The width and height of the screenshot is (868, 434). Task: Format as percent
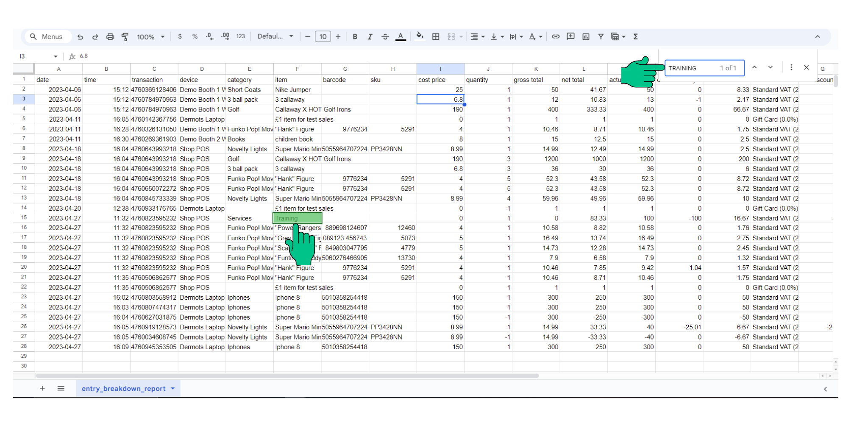coord(195,37)
